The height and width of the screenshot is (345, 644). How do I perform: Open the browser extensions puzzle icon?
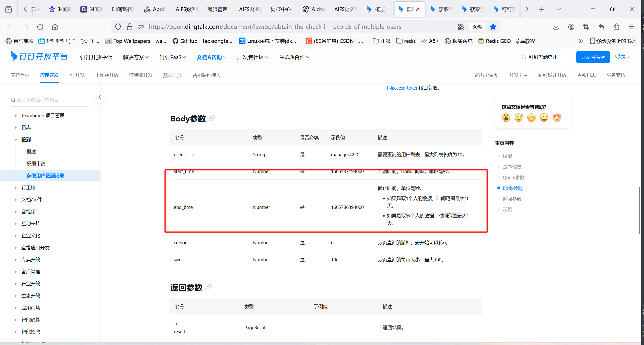(x=616, y=27)
